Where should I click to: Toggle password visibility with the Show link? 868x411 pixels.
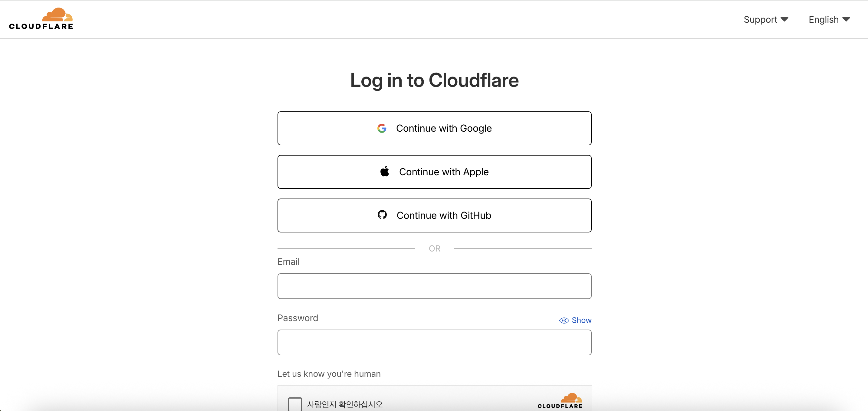click(581, 321)
